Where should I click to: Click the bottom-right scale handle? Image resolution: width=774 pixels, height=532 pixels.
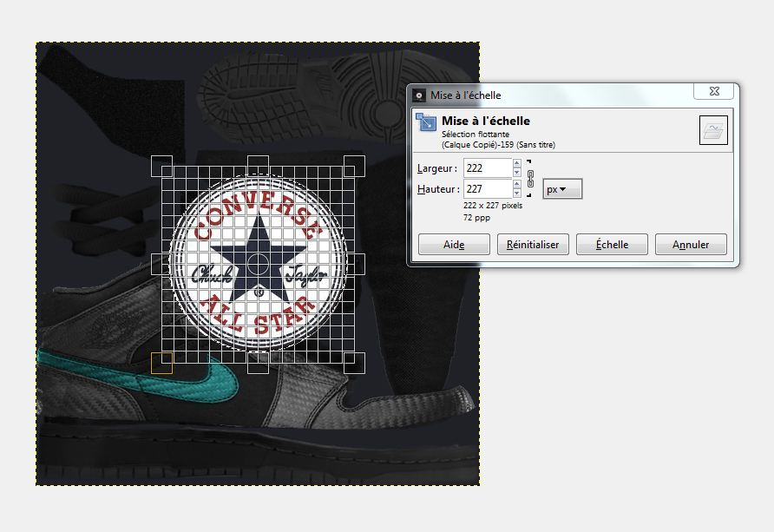tap(354, 363)
